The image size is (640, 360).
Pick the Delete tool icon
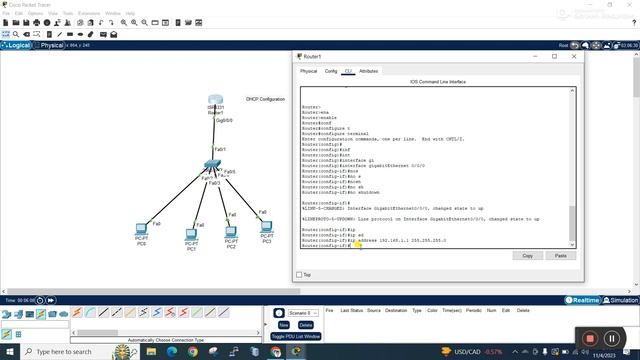coord(27,34)
